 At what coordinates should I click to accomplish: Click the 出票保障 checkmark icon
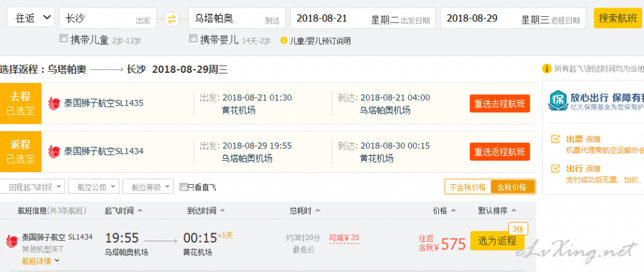[556, 139]
